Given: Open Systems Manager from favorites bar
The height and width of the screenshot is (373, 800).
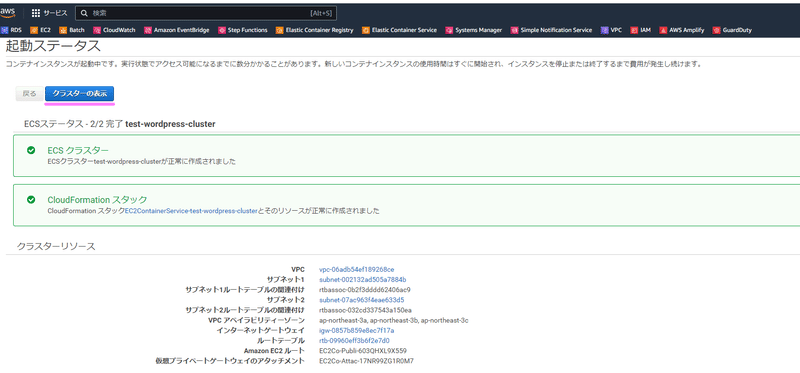Looking at the screenshot, I should point(474,30).
